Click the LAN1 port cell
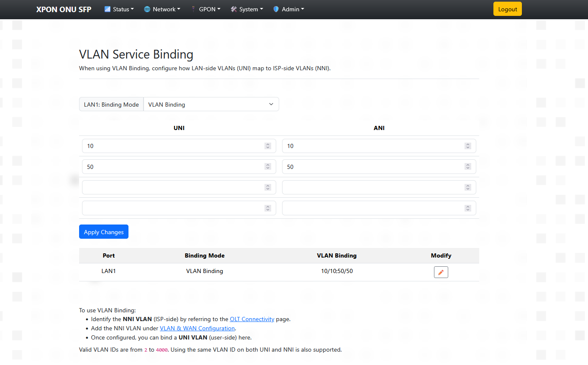This screenshot has height=365, width=588. click(109, 271)
